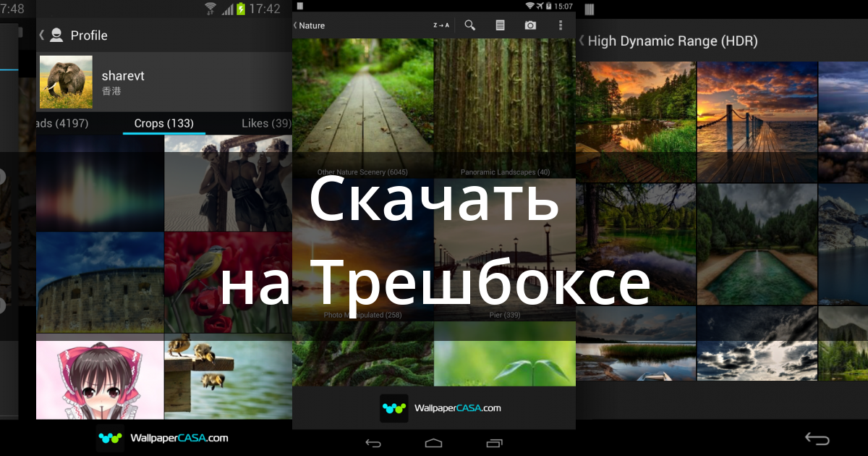Click the username sharevt
Image resolution: width=868 pixels, height=456 pixels.
[x=123, y=76]
